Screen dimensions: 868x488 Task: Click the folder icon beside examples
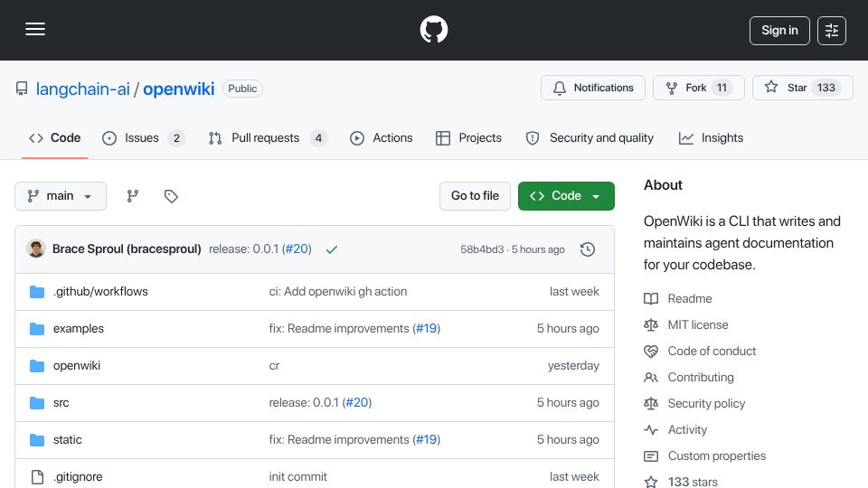(37, 329)
